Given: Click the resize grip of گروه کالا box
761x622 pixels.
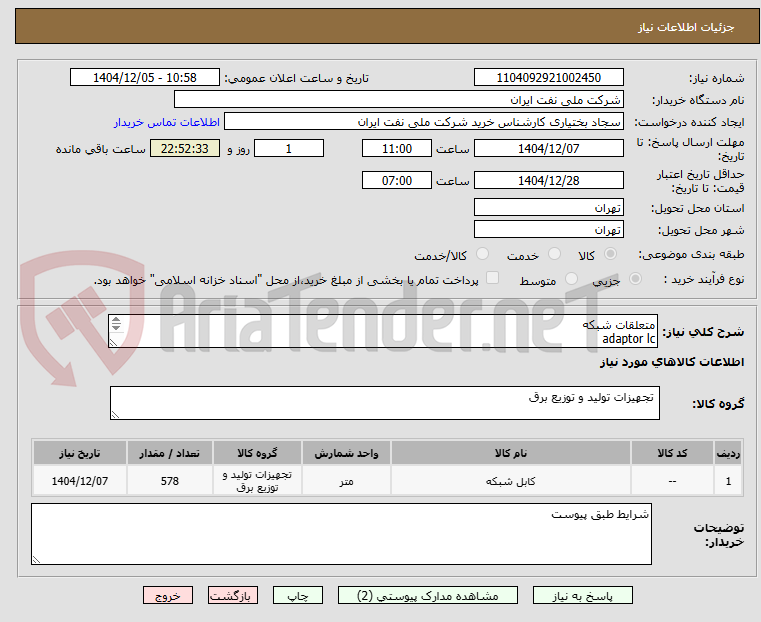Looking at the screenshot, I should coord(115,414).
